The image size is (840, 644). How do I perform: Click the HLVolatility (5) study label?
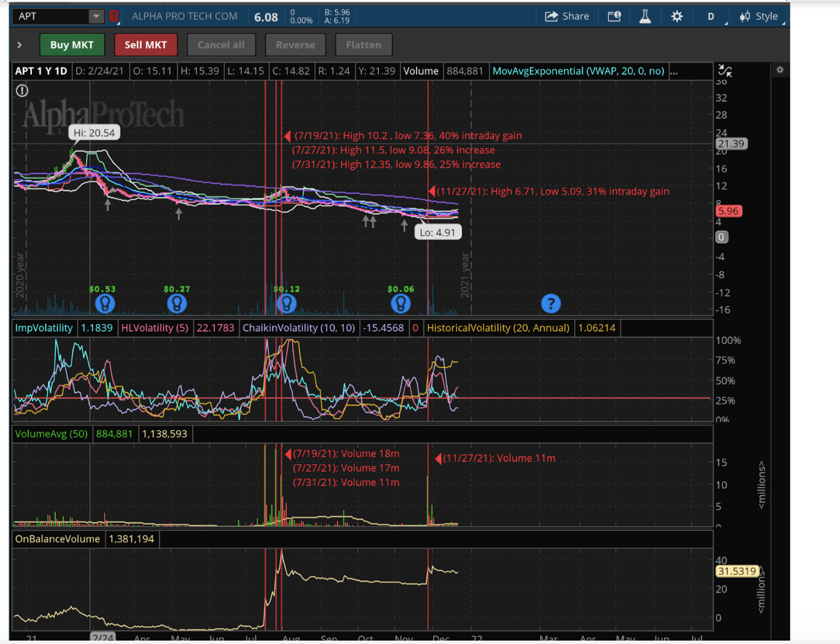pyautogui.click(x=155, y=328)
